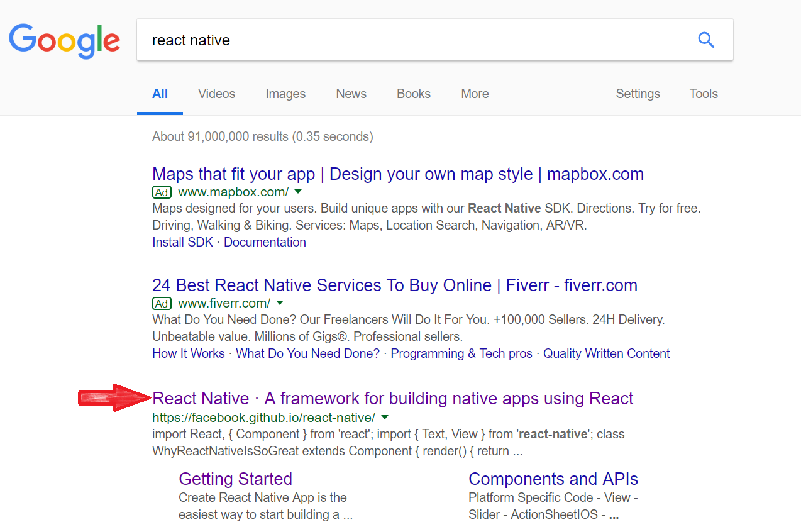
Task: Open the Components and APIs sitelink
Action: [x=553, y=479]
